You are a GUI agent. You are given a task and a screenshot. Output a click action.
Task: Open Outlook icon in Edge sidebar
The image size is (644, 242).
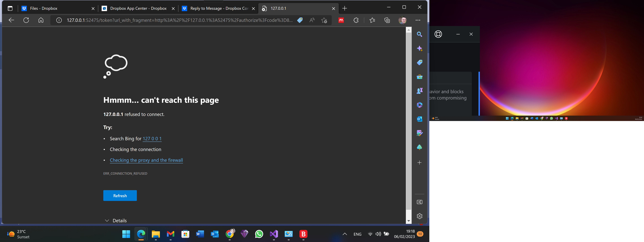[419, 119]
